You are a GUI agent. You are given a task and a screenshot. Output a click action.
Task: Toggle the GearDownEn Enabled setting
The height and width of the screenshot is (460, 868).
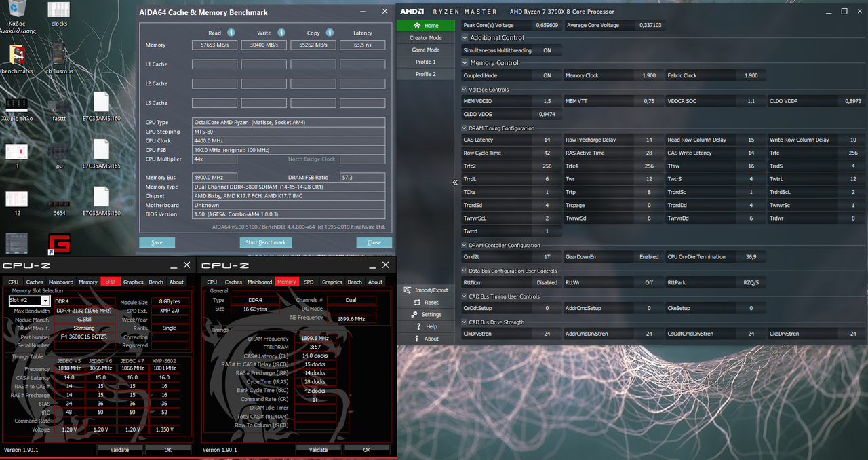tap(649, 257)
